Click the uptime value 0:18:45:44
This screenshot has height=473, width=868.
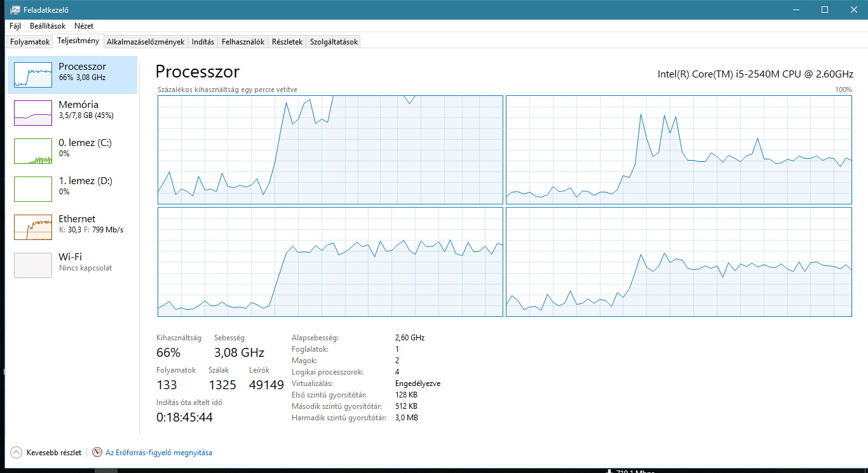pyautogui.click(x=184, y=417)
